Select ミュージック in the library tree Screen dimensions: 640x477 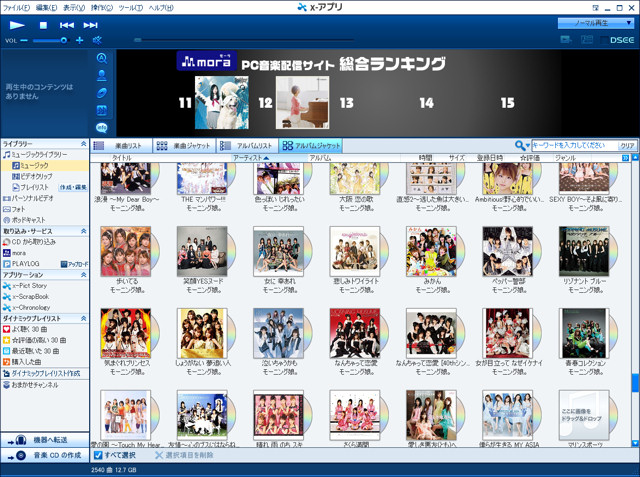(x=44, y=166)
